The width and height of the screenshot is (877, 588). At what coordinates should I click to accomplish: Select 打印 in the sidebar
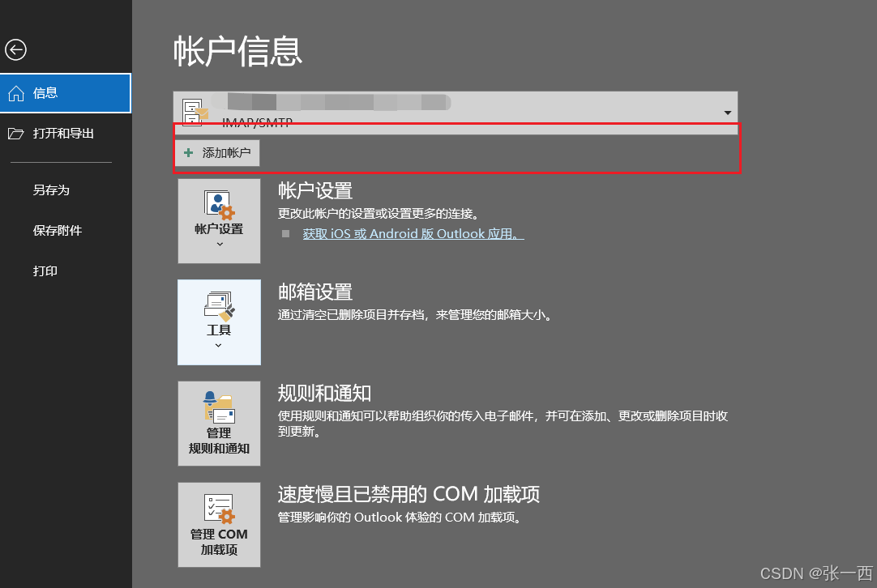click(x=45, y=271)
